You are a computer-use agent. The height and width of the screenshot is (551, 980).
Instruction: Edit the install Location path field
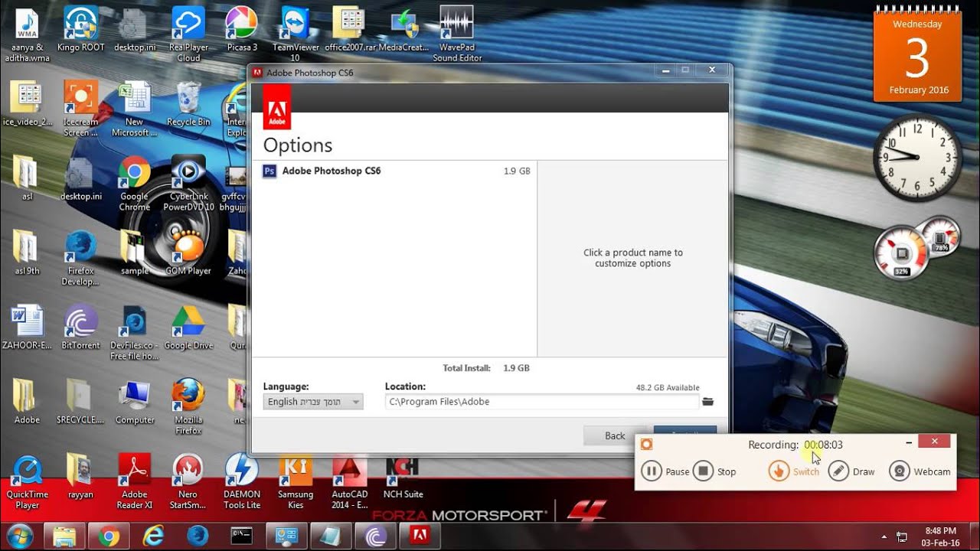coord(542,401)
